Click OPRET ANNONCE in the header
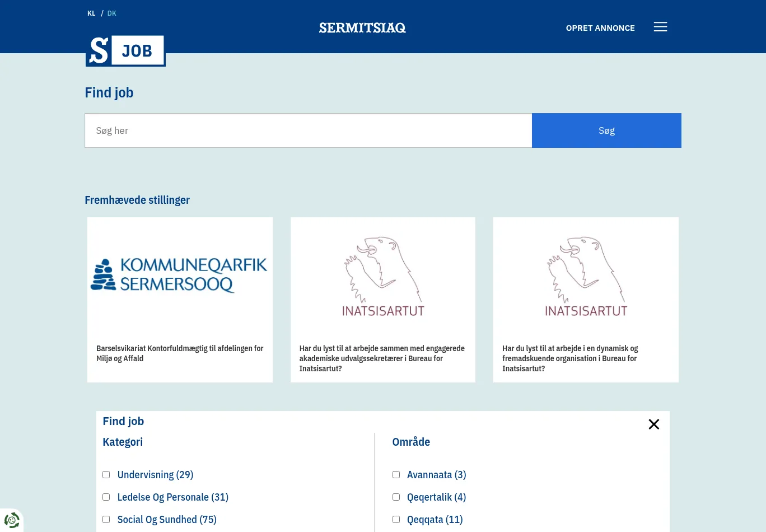 click(600, 28)
